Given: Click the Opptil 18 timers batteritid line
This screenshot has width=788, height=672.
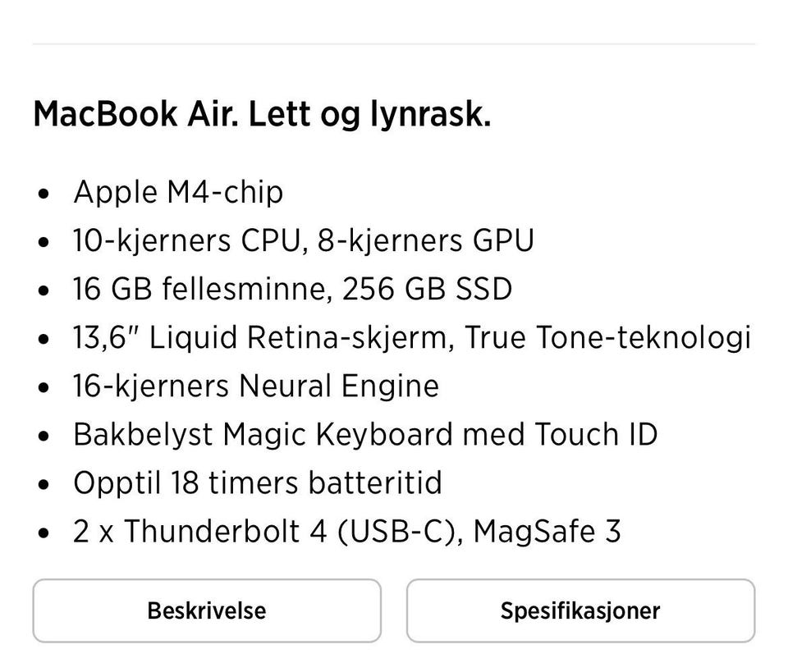Looking at the screenshot, I should (258, 483).
